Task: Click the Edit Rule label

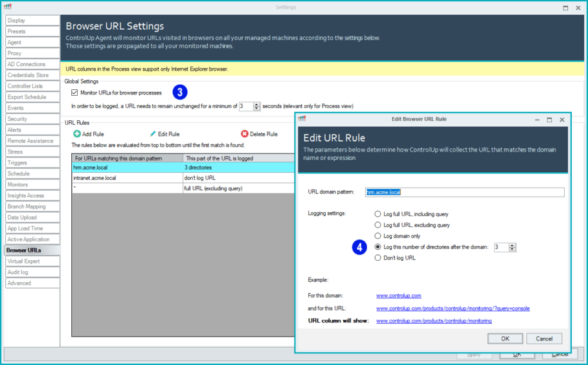Action: [x=169, y=134]
